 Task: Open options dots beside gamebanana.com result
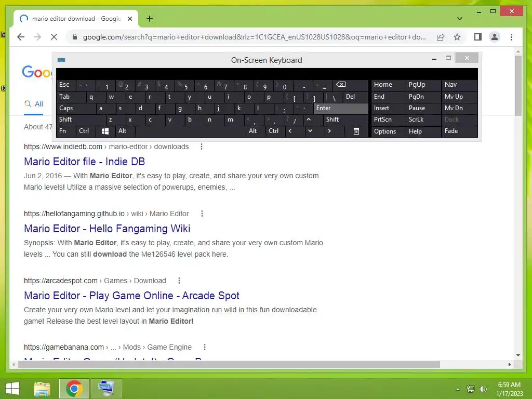(x=204, y=347)
